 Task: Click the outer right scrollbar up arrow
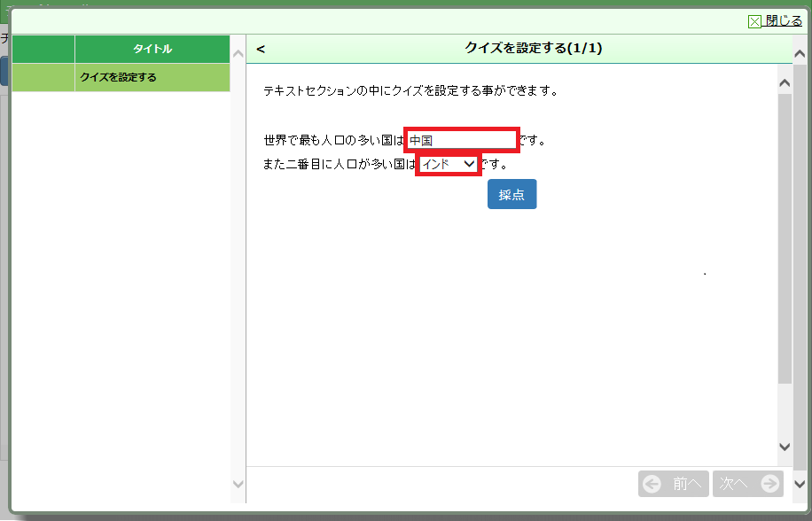(x=800, y=53)
